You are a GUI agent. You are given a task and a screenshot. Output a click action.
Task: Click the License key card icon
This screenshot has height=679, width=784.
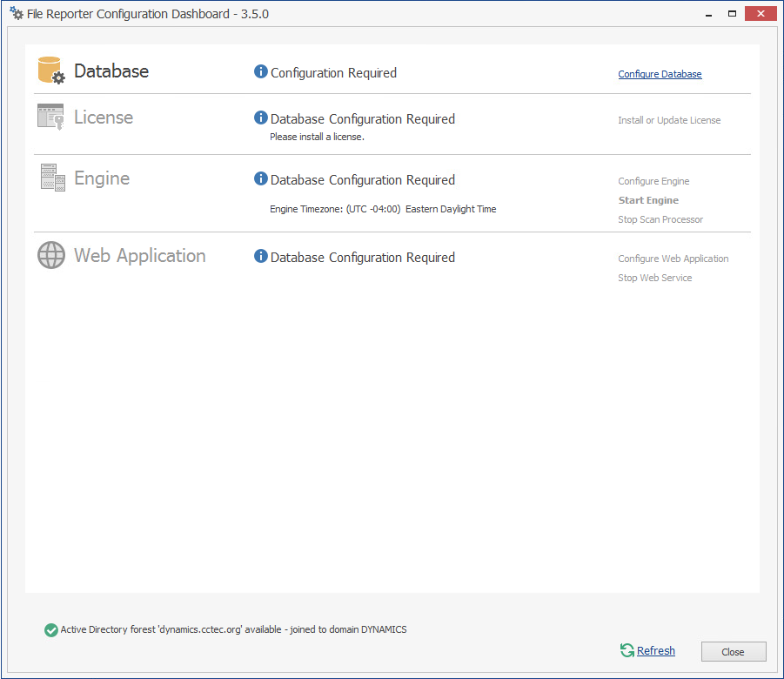[x=50, y=117]
